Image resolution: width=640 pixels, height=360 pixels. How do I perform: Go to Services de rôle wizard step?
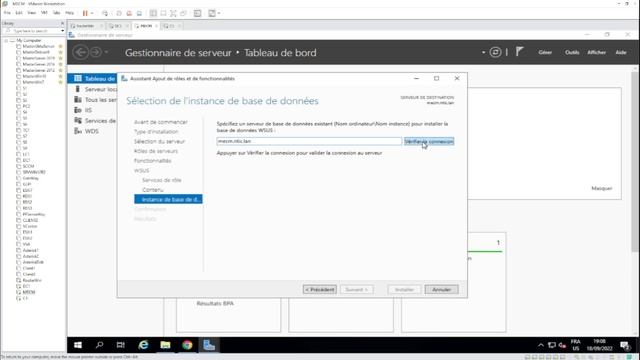pyautogui.click(x=161, y=180)
